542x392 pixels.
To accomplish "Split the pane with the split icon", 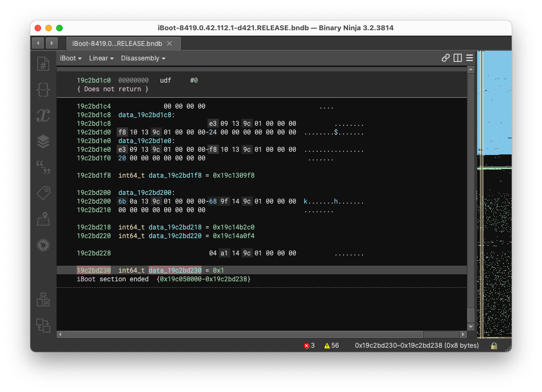I will click(458, 58).
